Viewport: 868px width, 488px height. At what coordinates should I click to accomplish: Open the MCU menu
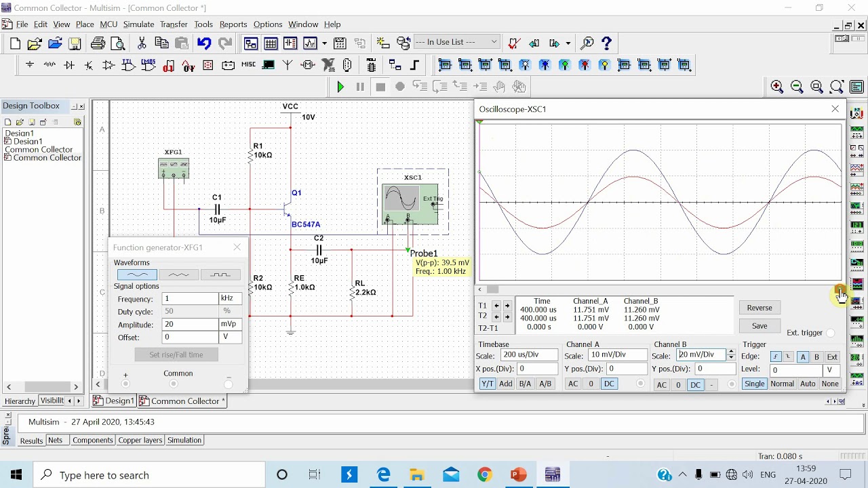click(108, 24)
